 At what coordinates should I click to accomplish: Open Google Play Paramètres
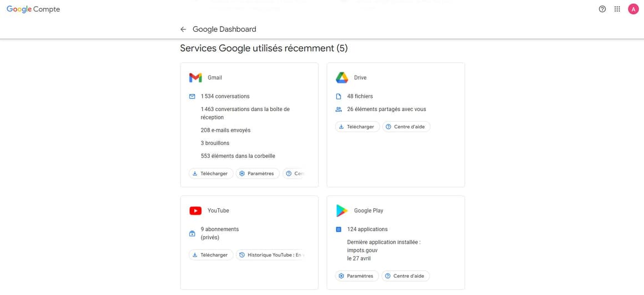pos(357,276)
